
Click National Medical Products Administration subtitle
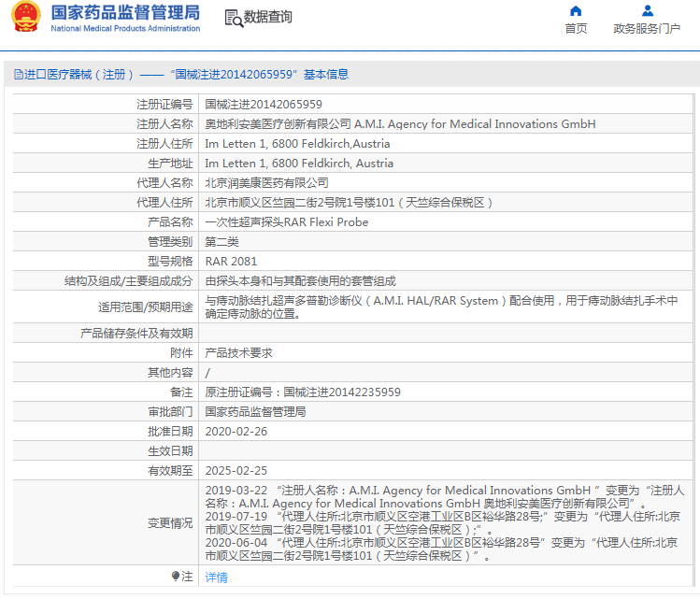coord(125,28)
